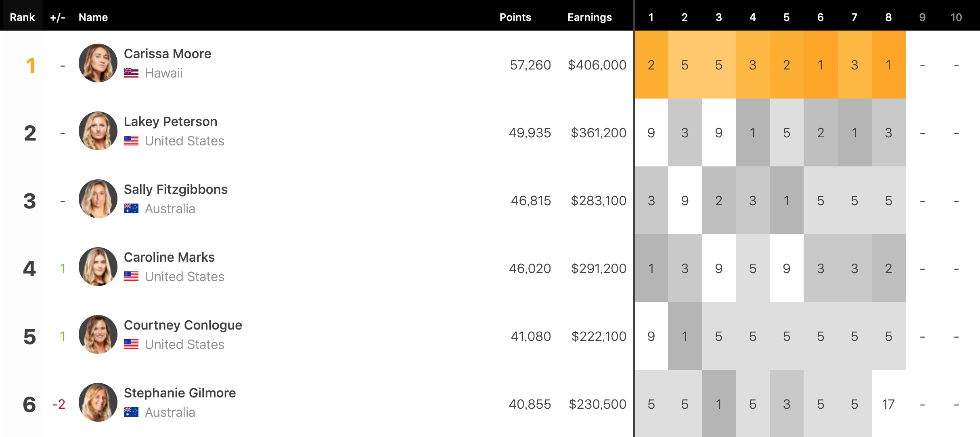Click Australia flag under Stephanie Gilmore
Screen dimensions: 980x437
tap(131, 412)
